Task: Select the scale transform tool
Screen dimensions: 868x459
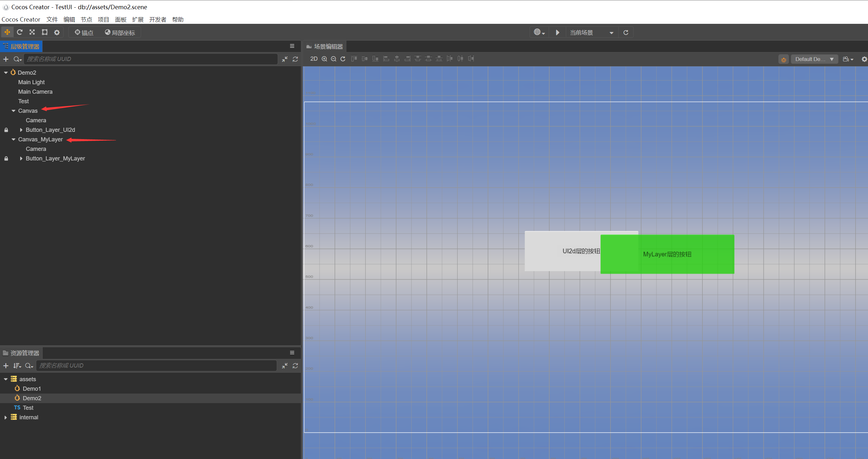Action: tap(32, 32)
